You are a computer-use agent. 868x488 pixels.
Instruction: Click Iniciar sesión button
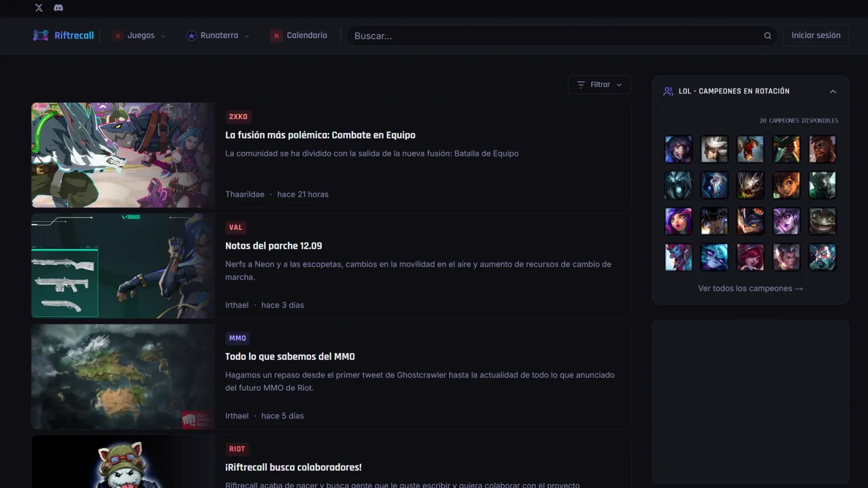point(815,35)
